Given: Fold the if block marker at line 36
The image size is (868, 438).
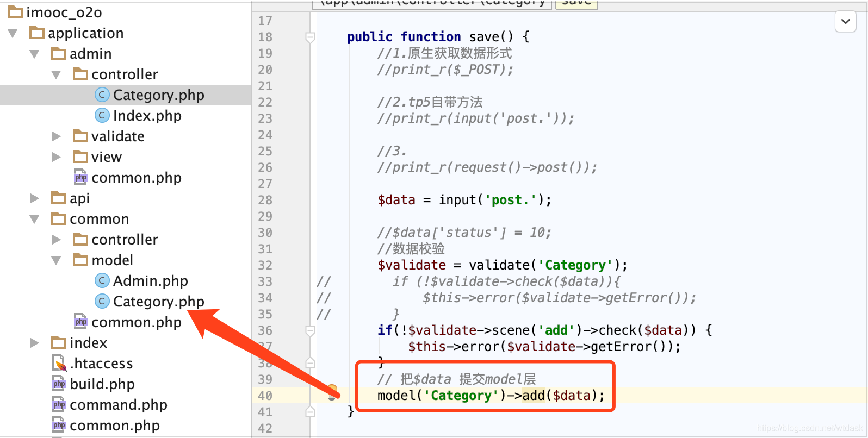Looking at the screenshot, I should tap(310, 330).
